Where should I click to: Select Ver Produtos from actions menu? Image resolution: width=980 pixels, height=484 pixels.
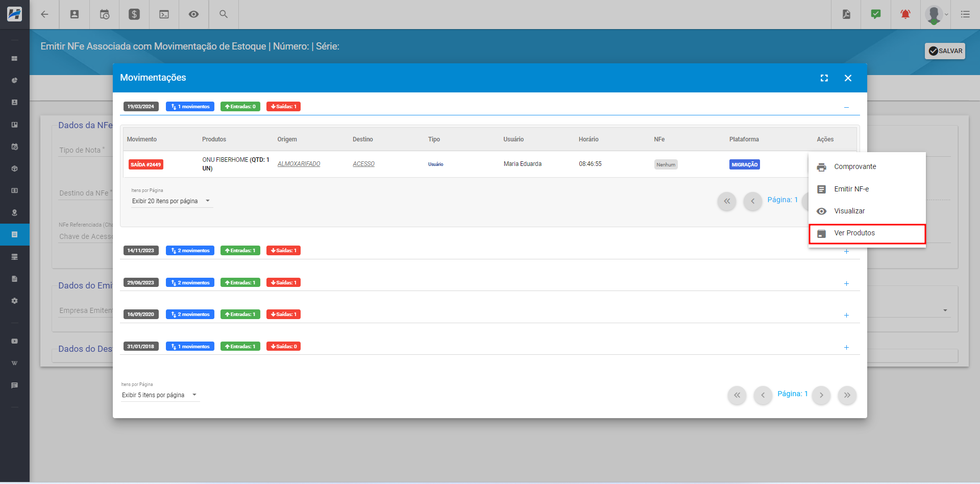pyautogui.click(x=867, y=233)
